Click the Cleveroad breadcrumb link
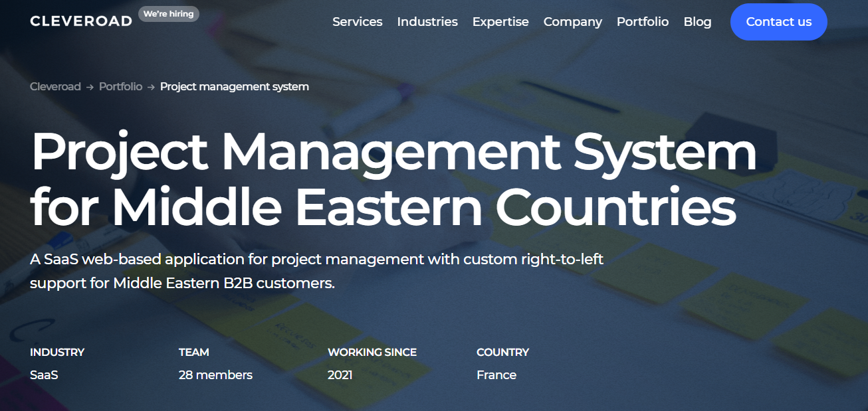The image size is (868, 411). (55, 86)
